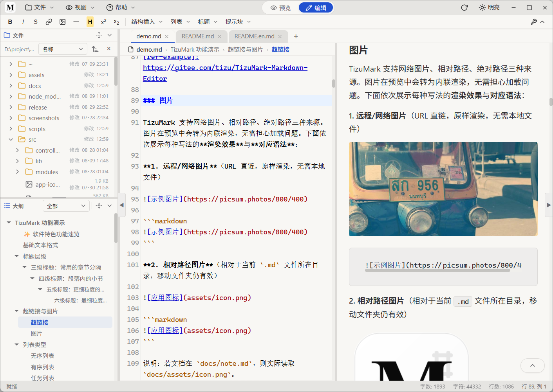
Task: Click the sort order icon in file panel
Action: coord(95,49)
